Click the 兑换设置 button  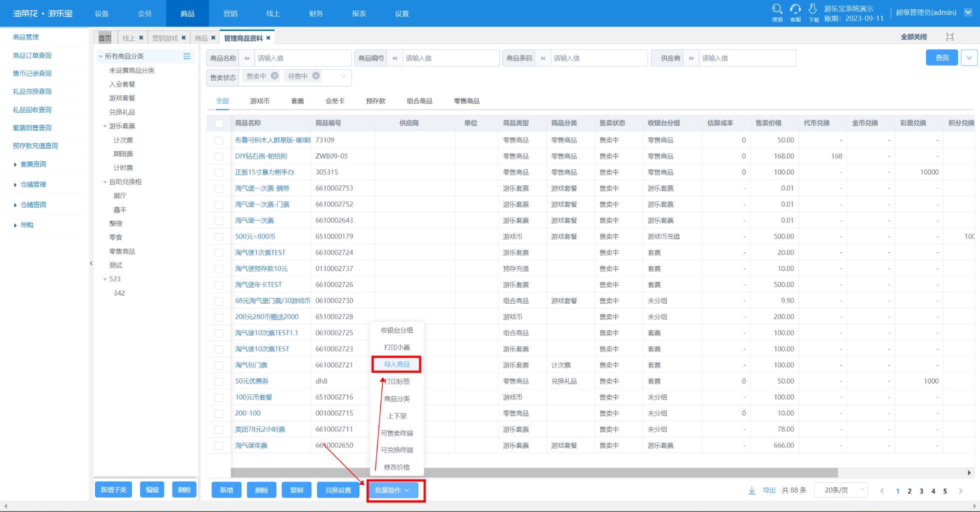coord(338,490)
